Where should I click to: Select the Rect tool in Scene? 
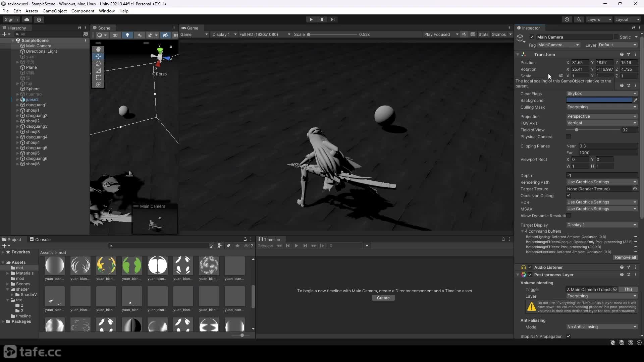98,77
